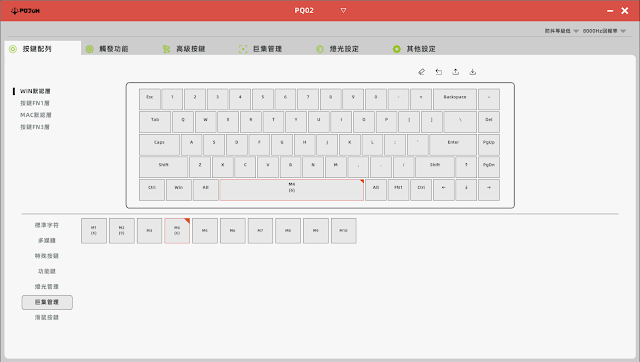The height and width of the screenshot is (362, 640).
Task: Select the WIN default layer
Action: tap(35, 91)
